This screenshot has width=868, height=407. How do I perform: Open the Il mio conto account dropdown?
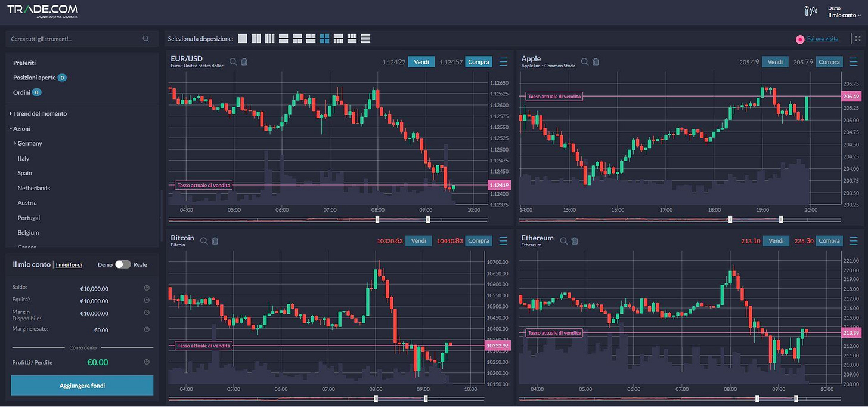tap(844, 15)
